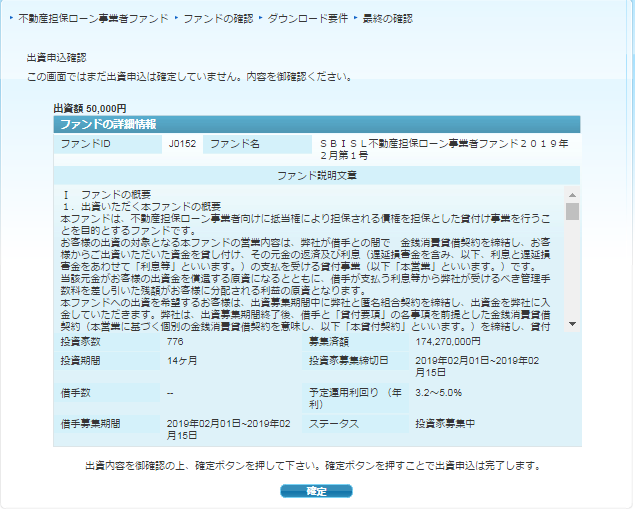
Task: Click the fund description scroll-down arrow
Action: click(572, 324)
